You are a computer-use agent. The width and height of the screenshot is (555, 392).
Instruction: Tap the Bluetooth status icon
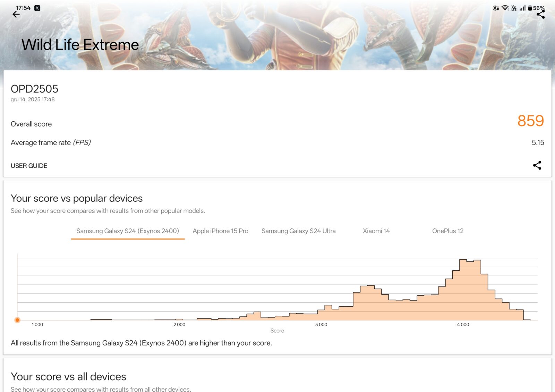[496, 8]
